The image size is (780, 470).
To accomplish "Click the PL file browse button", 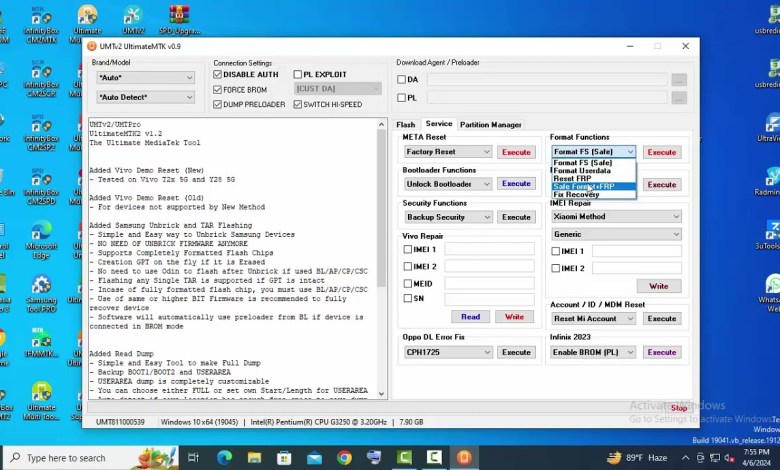I will [679, 98].
